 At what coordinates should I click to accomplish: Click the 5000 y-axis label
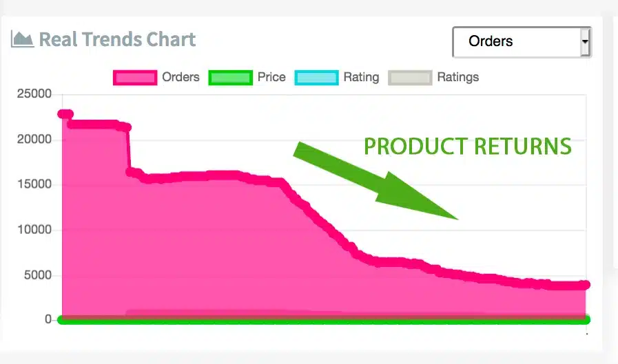tap(38, 275)
